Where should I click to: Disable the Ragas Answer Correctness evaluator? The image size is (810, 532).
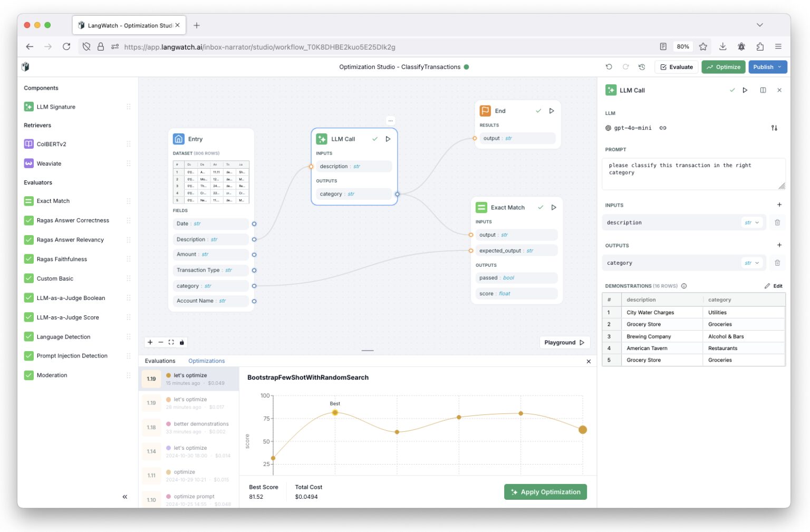click(x=28, y=220)
